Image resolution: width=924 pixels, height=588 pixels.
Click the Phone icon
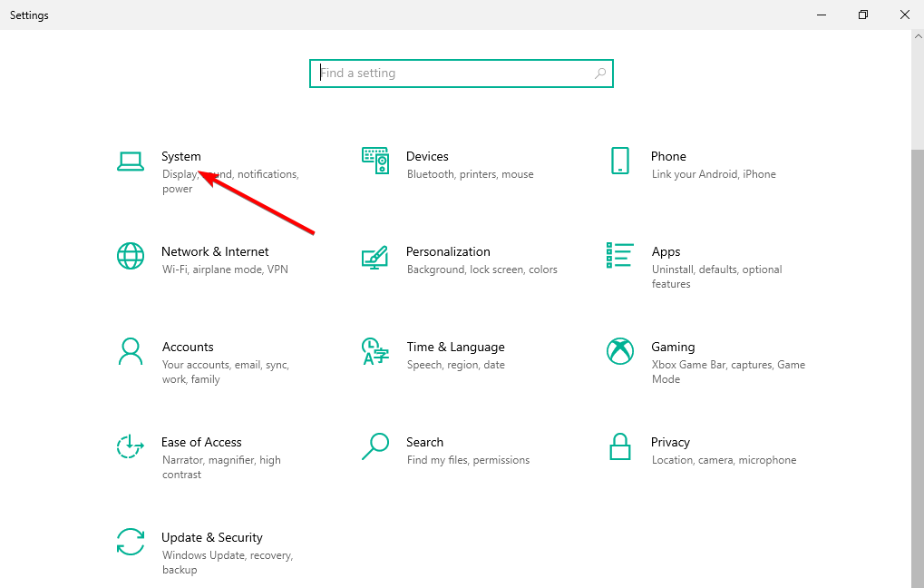pos(620,161)
